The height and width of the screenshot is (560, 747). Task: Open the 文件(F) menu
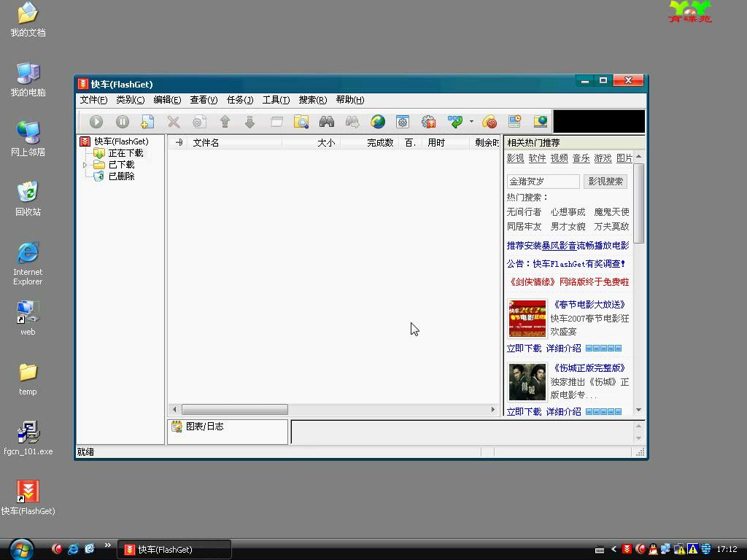(93, 99)
